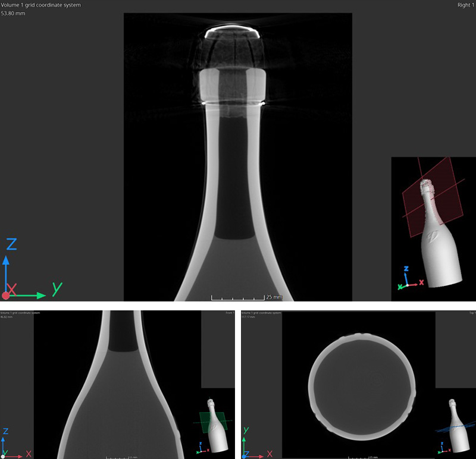This screenshot has height=459, width=476.
Task: Click the Z-X axis triad in Front view
Action: [x=12, y=443]
